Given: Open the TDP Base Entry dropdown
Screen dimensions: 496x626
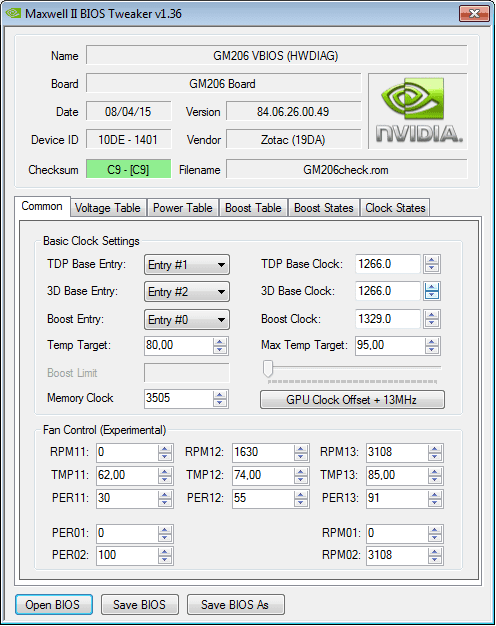Looking at the screenshot, I should [186, 265].
